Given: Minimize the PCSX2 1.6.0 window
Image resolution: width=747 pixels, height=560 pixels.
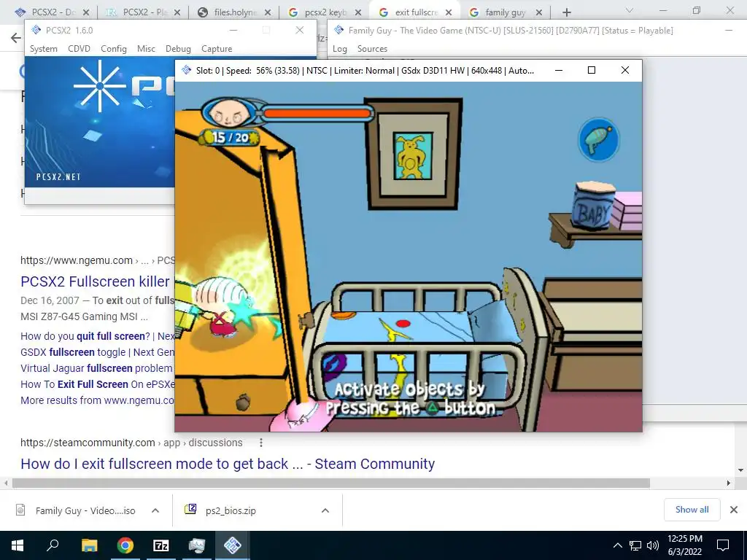Looking at the screenshot, I should [x=233, y=31].
